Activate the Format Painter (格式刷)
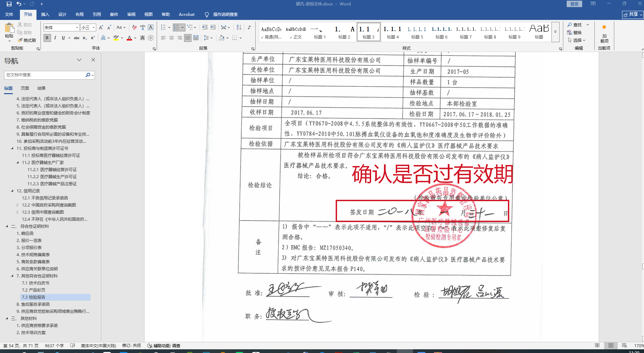This screenshot has width=644, height=353. coord(27,40)
